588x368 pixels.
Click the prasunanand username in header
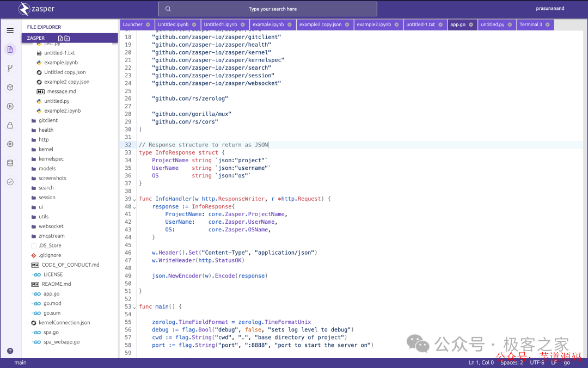pyautogui.click(x=550, y=9)
